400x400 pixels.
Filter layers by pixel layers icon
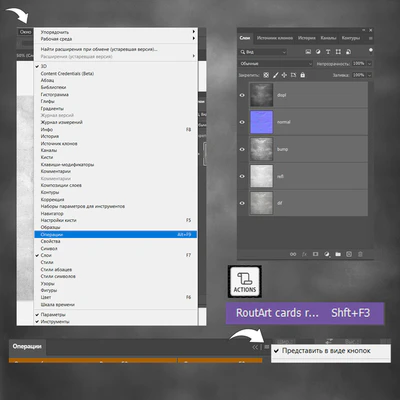click(308, 52)
